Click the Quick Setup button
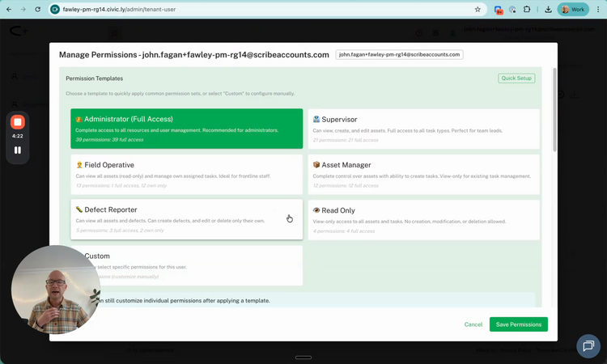The width and height of the screenshot is (607, 364). click(x=516, y=78)
